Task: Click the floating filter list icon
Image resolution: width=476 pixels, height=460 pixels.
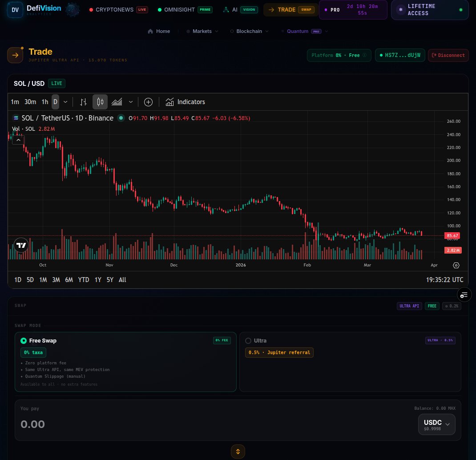Action: pos(464,295)
